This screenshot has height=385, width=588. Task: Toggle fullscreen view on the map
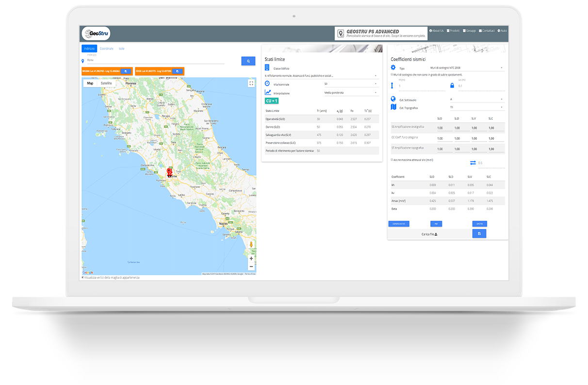(x=251, y=83)
